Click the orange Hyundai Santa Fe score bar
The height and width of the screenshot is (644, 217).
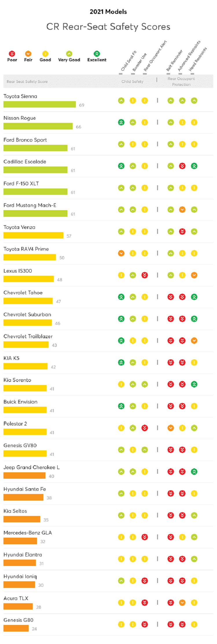point(23,497)
